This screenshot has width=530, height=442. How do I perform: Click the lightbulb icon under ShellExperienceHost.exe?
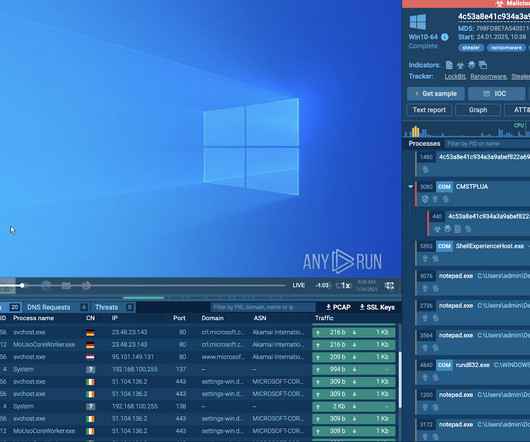425,259
